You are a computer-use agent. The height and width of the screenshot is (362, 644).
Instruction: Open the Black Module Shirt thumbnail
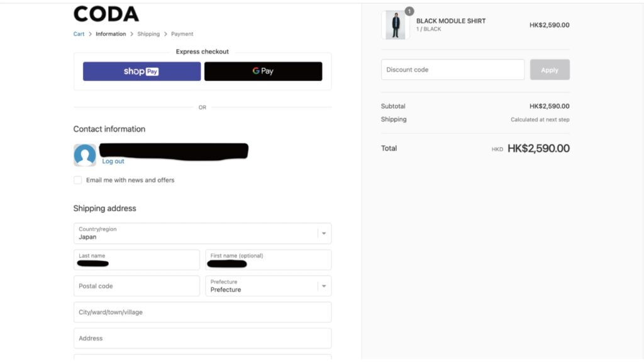tap(395, 25)
